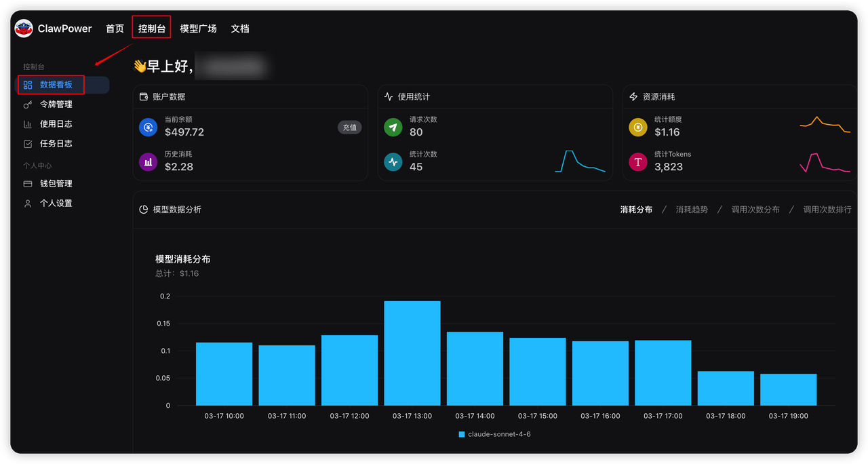Click the 03-17 10:00 chart bar

tap(224, 374)
